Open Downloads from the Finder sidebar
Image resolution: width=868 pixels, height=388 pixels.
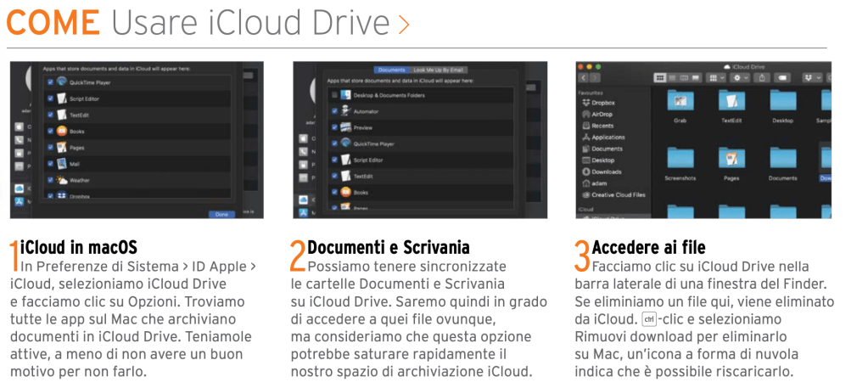[606, 172]
